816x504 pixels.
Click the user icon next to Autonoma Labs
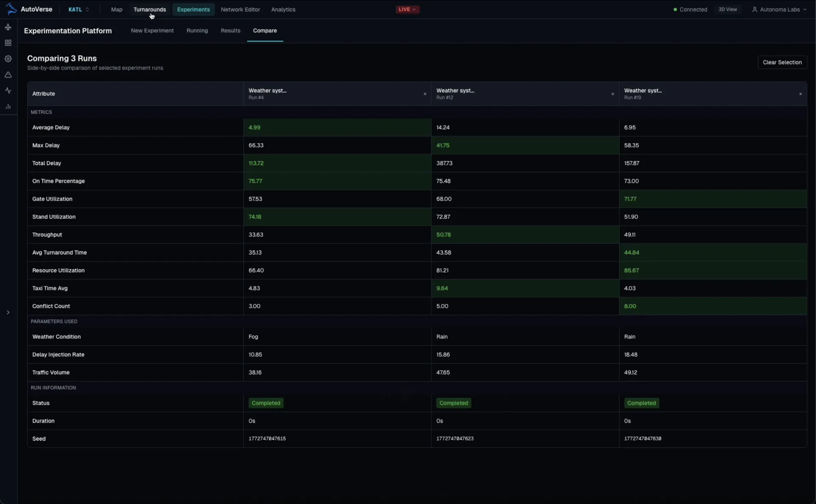pyautogui.click(x=755, y=9)
